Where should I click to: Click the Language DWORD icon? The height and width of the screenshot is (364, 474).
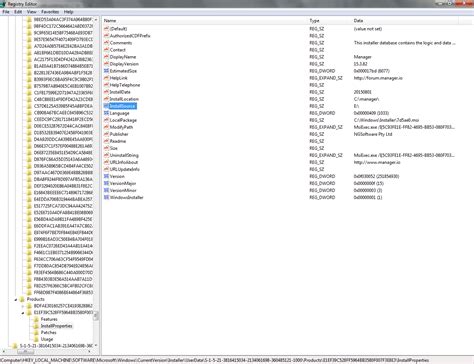coord(106,113)
